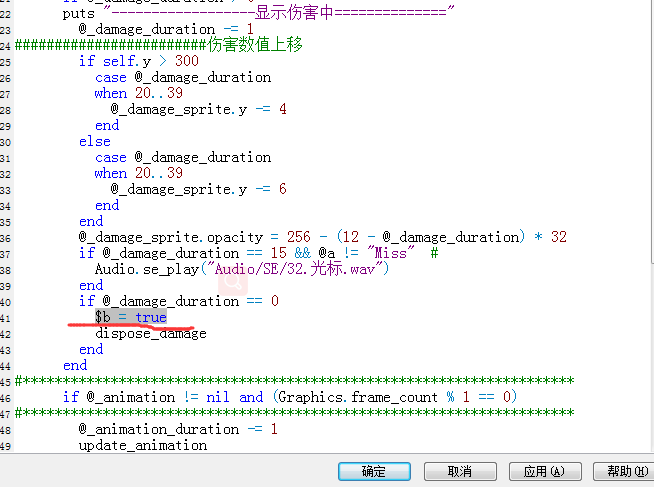Click the 应用(A) apply button

[x=545, y=472]
